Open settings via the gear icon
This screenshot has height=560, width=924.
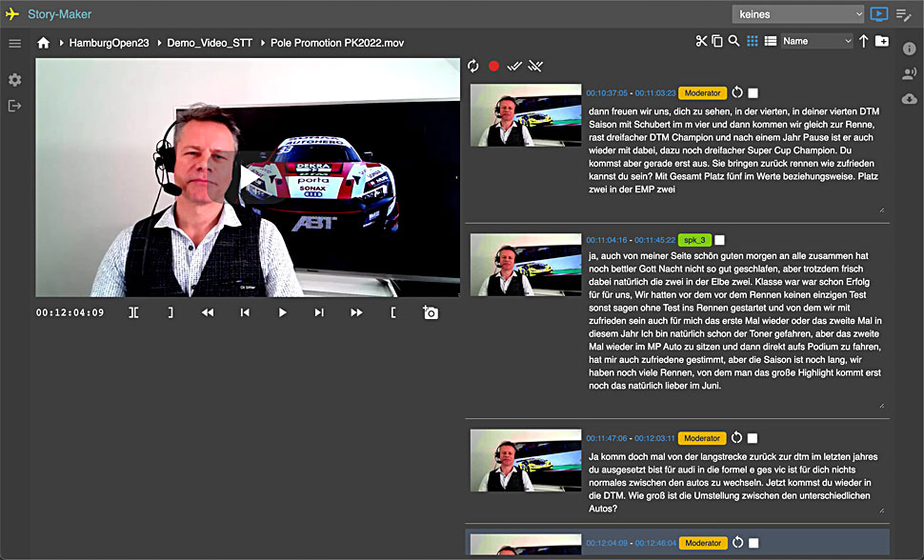(14, 80)
